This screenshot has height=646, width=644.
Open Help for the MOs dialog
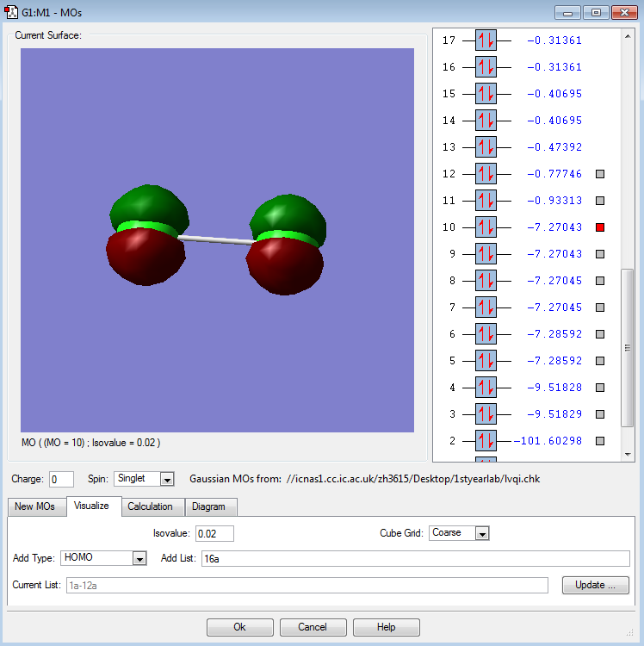pos(387,627)
